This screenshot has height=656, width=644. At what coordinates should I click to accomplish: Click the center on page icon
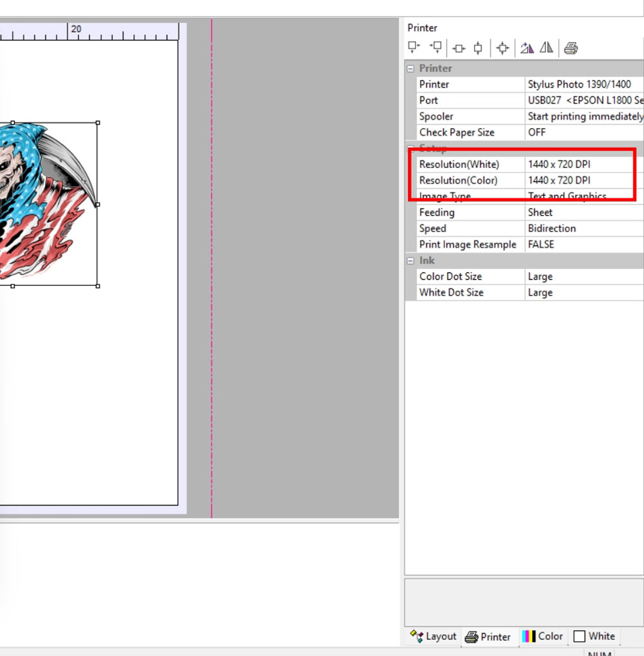[x=502, y=48]
